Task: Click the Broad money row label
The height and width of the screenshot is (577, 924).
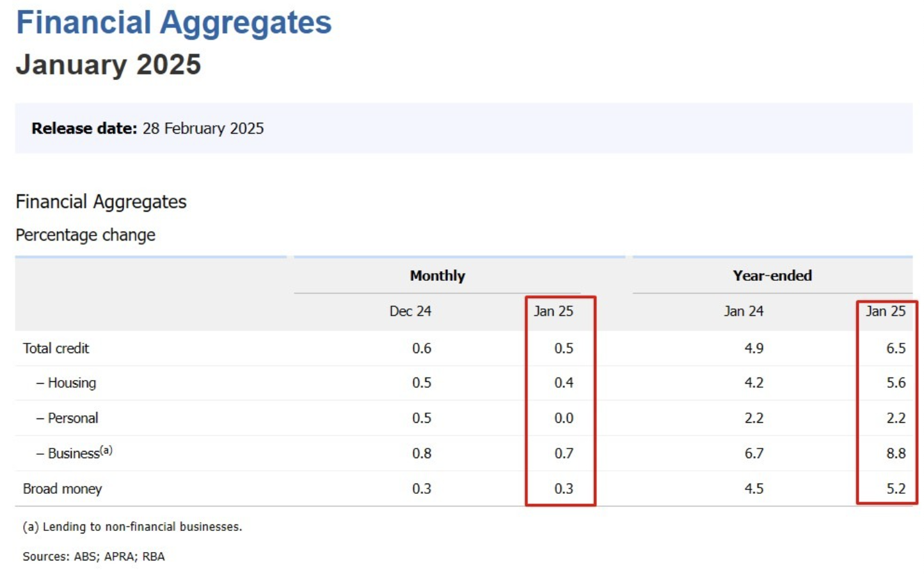Action: click(62, 488)
